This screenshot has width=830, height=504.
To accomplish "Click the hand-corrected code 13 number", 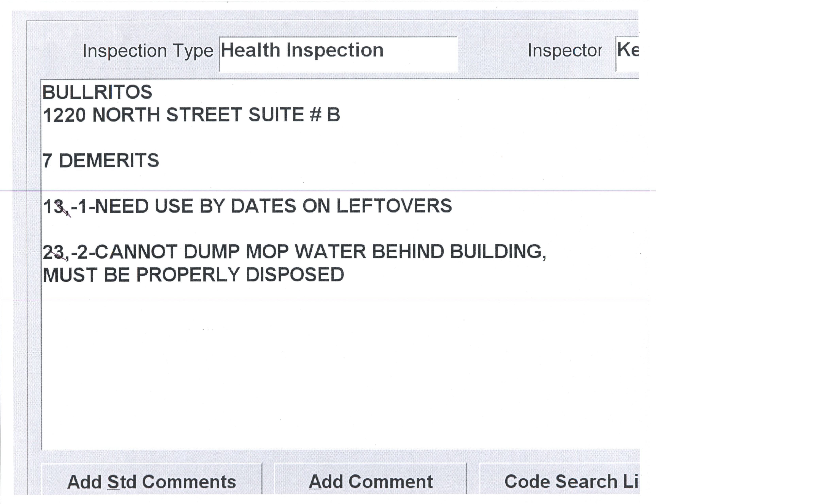I will pos(54,207).
